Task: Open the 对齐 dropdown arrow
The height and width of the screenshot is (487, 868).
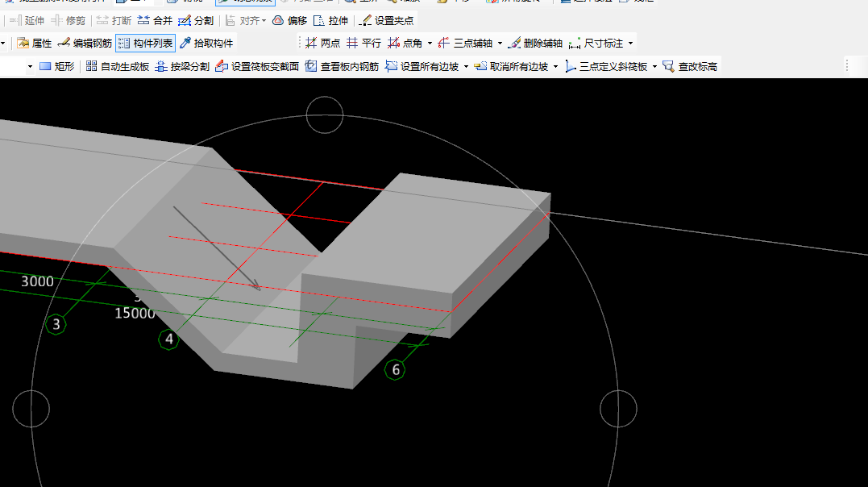Action: (264, 20)
